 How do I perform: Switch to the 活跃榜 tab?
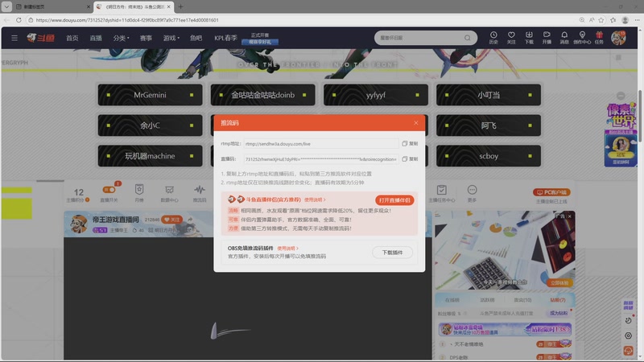pyautogui.click(x=487, y=300)
